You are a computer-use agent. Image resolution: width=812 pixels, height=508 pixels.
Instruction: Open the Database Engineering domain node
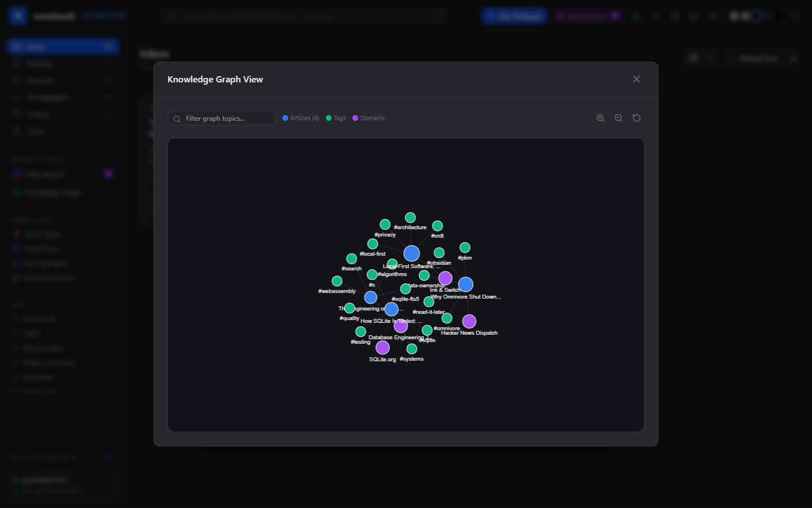pyautogui.click(x=401, y=326)
